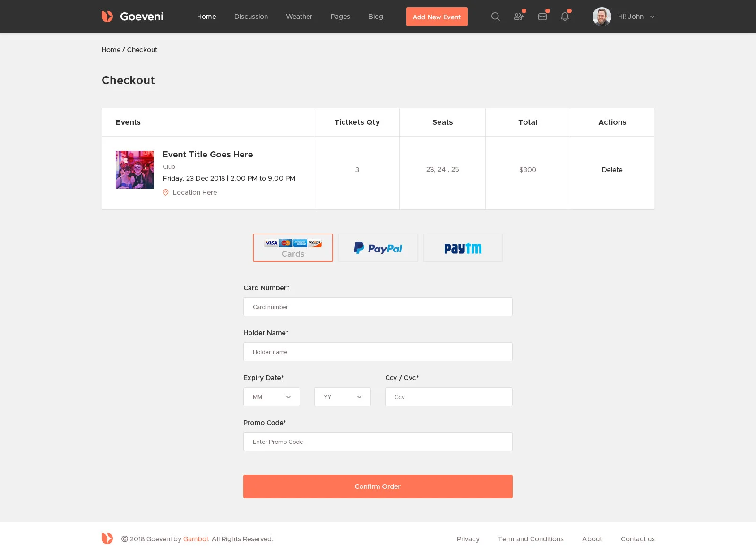The height and width of the screenshot is (555, 756).
Task: Open the messages envelope icon
Action: (542, 17)
